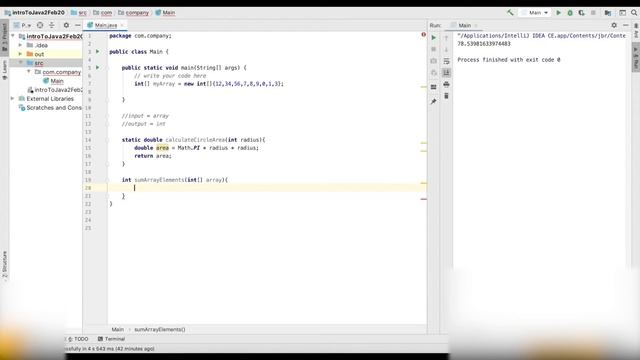Click the highlighted area variable
The width and height of the screenshot is (640, 360).
162,148
